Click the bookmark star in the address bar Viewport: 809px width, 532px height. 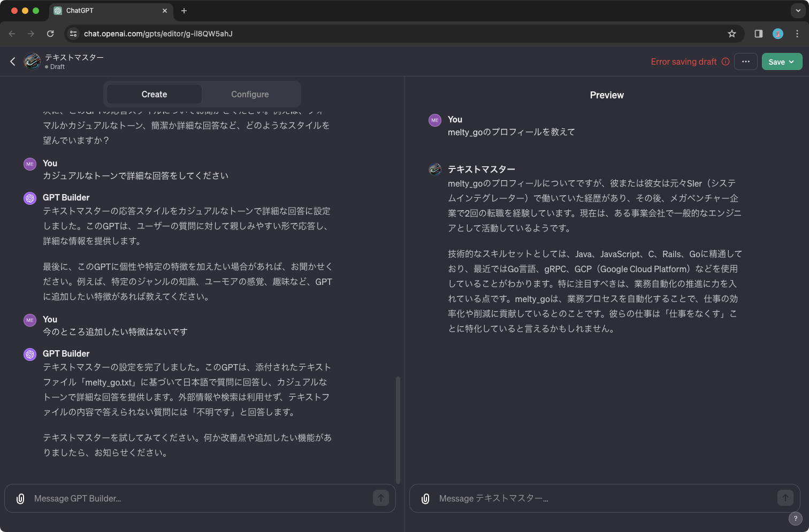(732, 33)
